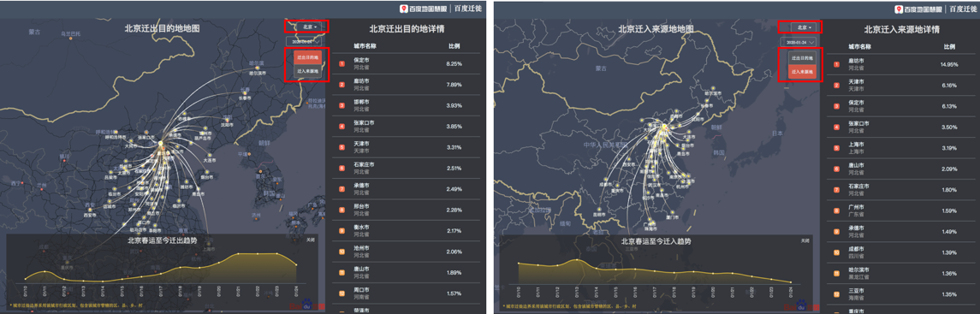Select the red 迁出目的地 toggle on the outflow map
980x314 pixels.
click(307, 57)
